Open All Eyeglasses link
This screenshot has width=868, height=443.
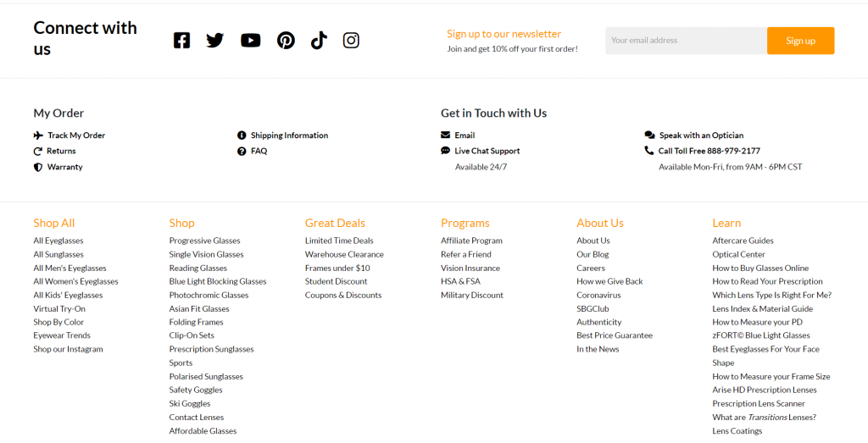tap(58, 241)
